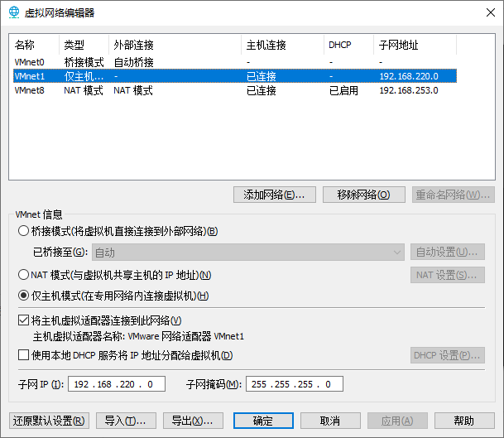
Task: Select the VMnet0 row in the network list
Action: click(235, 62)
